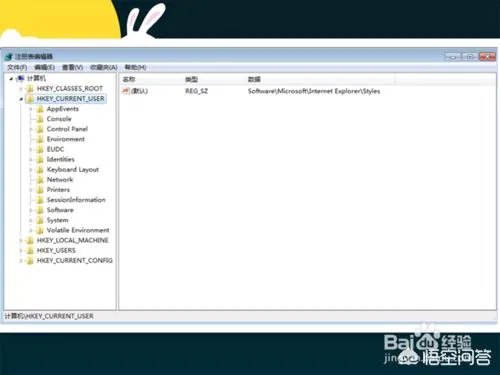Click the Network folder icon
500x375 pixels.
pyautogui.click(x=40, y=180)
